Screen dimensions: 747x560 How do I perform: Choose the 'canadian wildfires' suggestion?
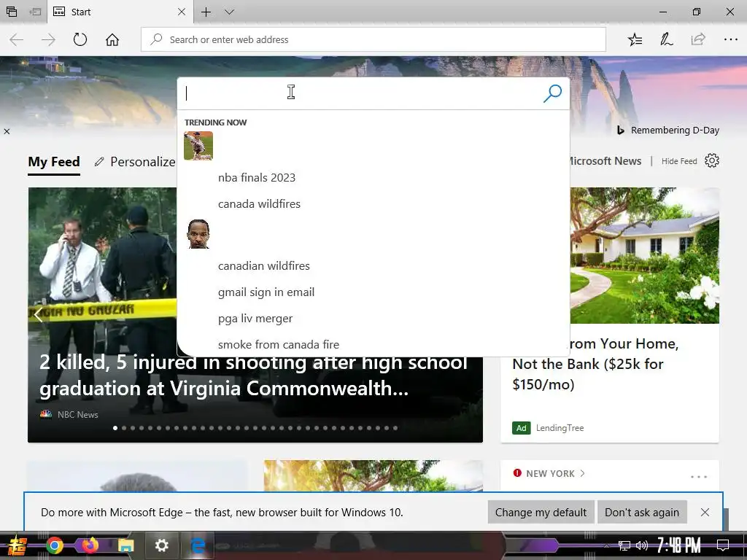click(264, 265)
